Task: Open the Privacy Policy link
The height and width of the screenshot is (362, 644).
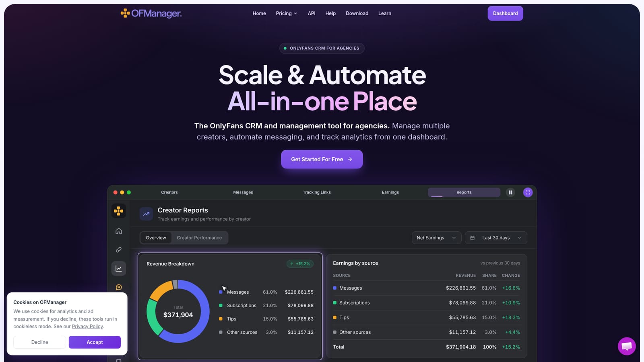Action: pos(87,327)
